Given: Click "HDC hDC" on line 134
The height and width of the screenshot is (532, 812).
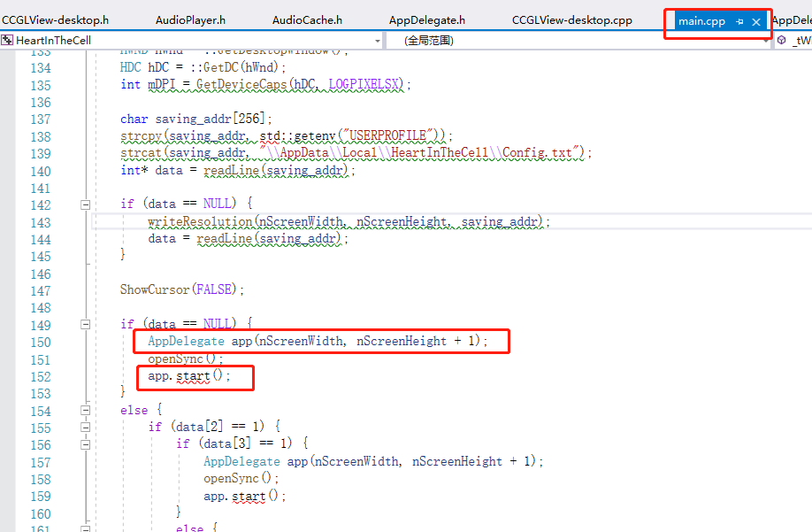Looking at the screenshot, I should (144, 67).
